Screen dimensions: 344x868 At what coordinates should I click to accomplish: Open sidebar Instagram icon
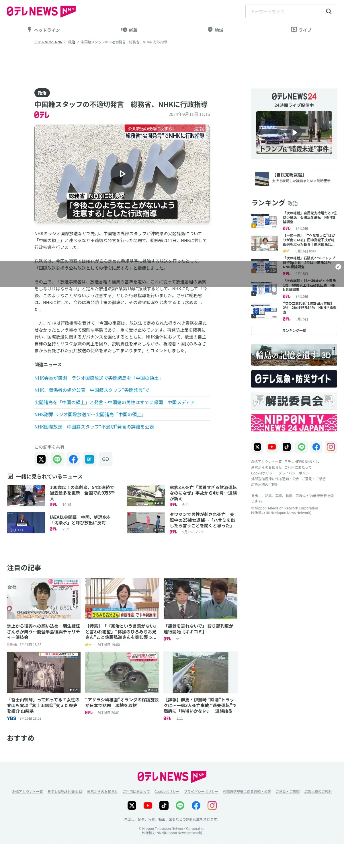point(331,447)
